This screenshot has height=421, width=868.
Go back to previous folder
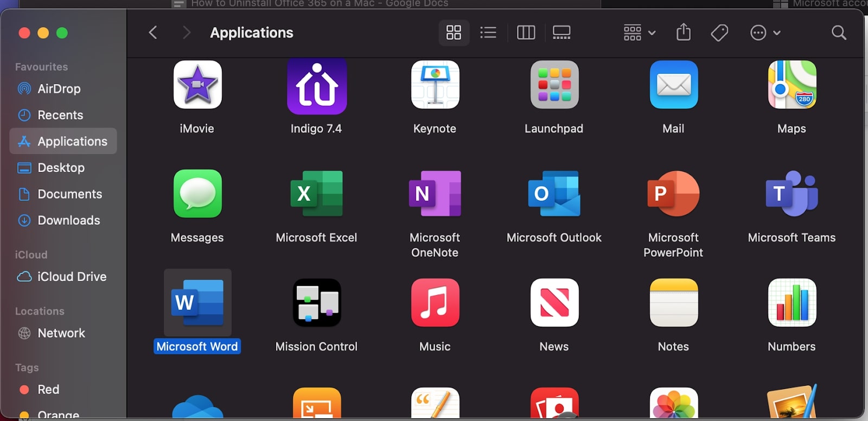pos(153,33)
